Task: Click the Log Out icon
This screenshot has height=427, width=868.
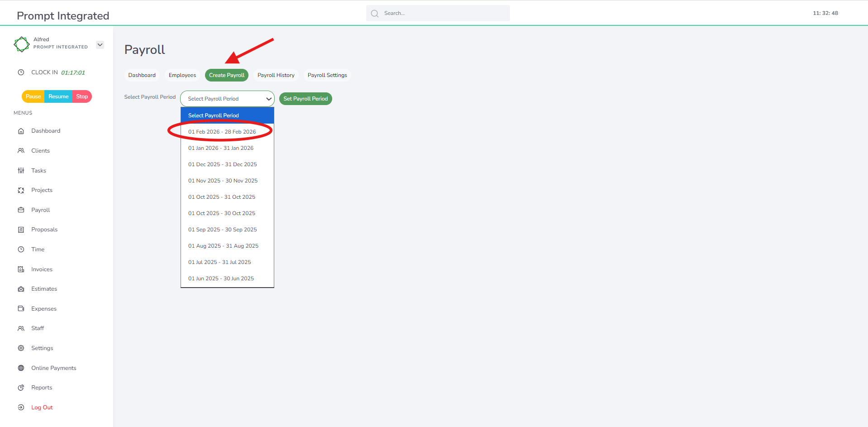Action: point(21,408)
